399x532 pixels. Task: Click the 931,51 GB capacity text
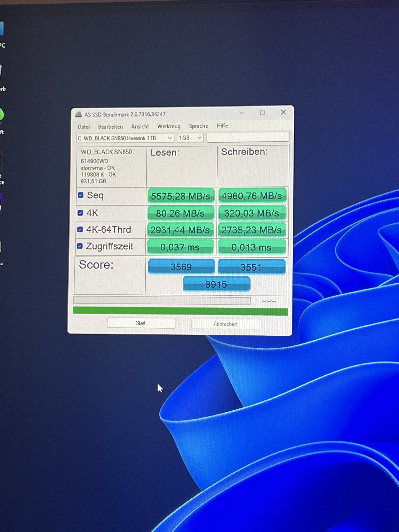click(x=93, y=181)
